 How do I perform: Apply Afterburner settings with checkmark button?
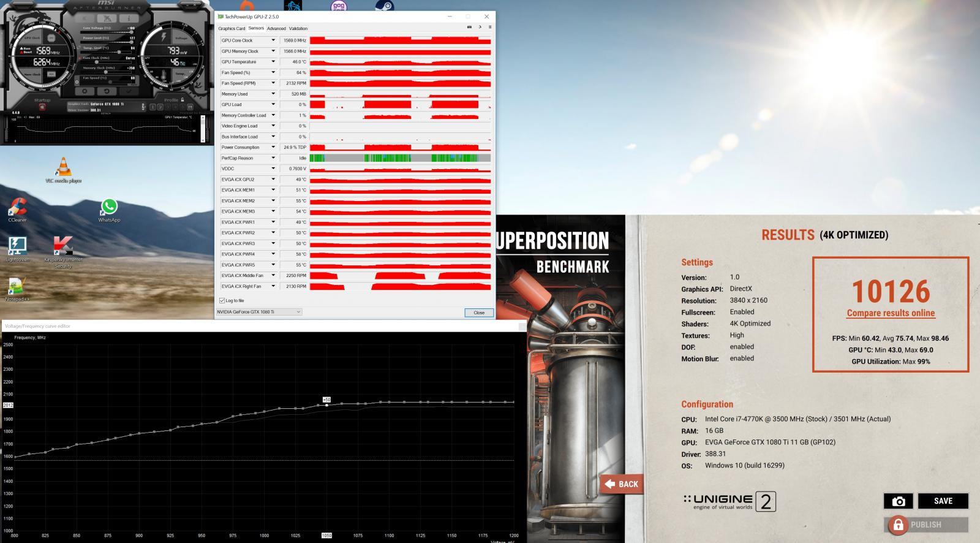point(129,91)
